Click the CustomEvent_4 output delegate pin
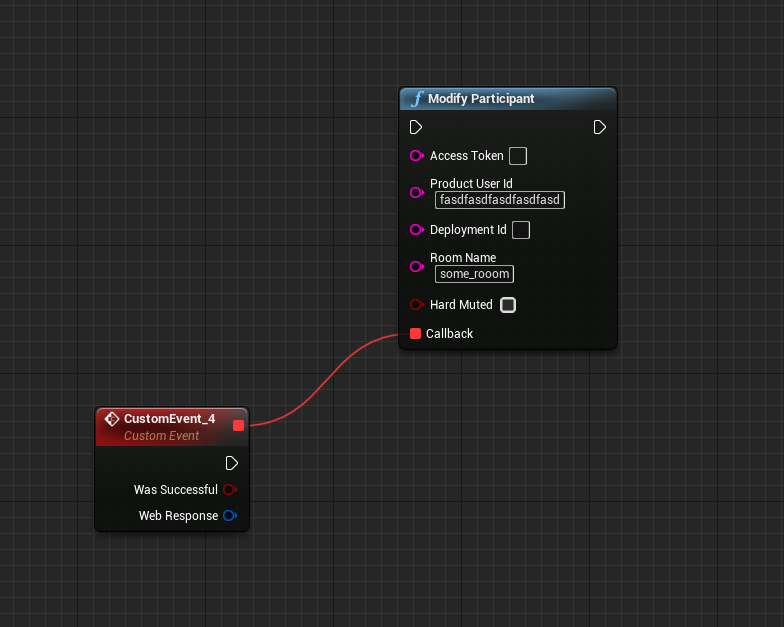 pos(238,426)
